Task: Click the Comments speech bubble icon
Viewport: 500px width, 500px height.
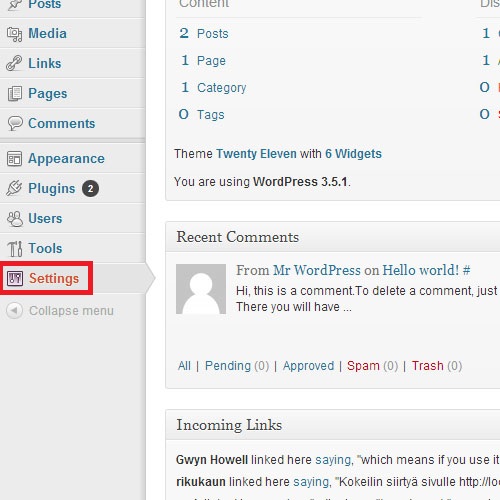Action: click(15, 123)
